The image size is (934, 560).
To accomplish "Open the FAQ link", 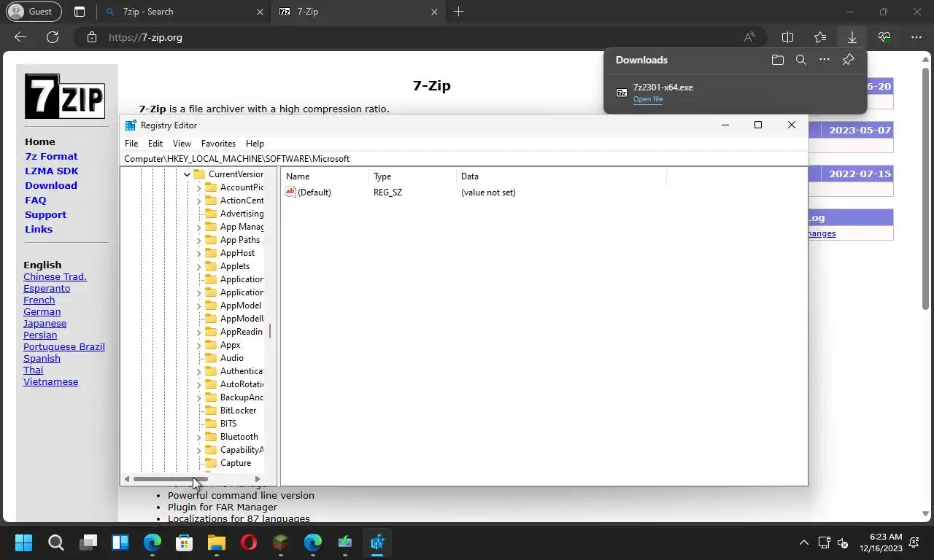I will click(36, 200).
